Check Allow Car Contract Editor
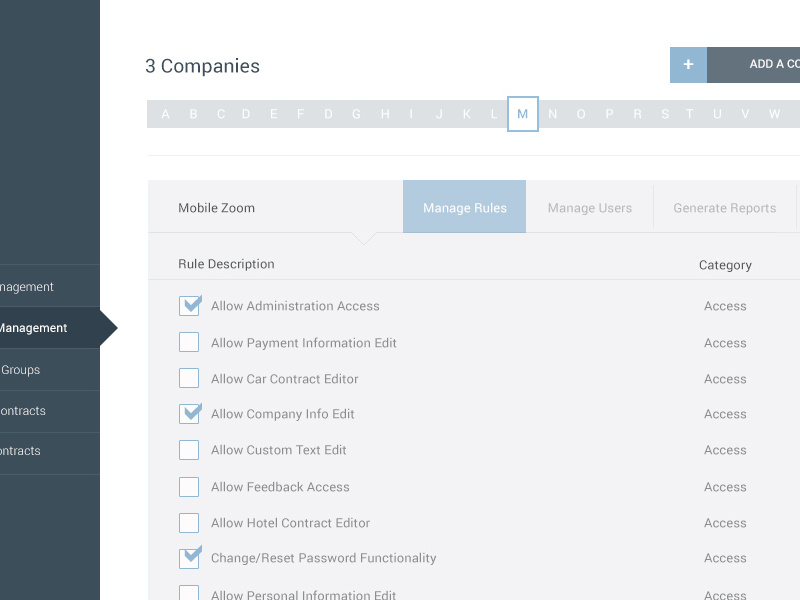Screen dimensions: 800x600 pyautogui.click(x=189, y=378)
